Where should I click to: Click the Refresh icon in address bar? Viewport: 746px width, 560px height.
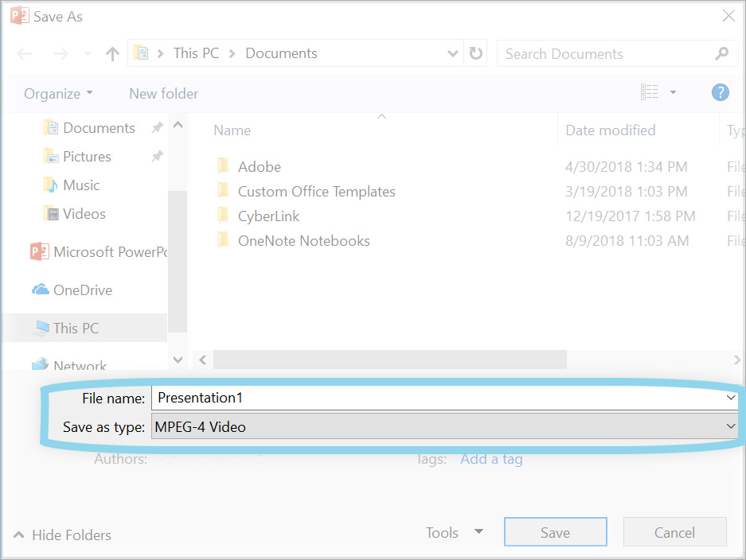click(x=475, y=54)
